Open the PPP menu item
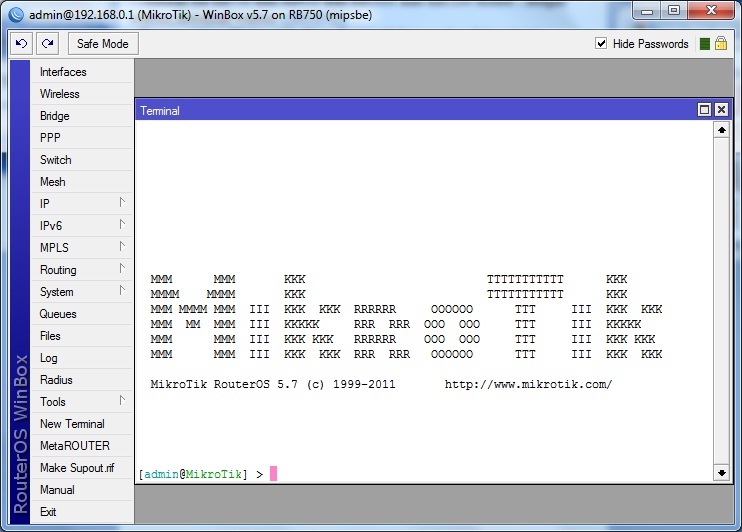This screenshot has width=742, height=532. pyautogui.click(x=81, y=138)
